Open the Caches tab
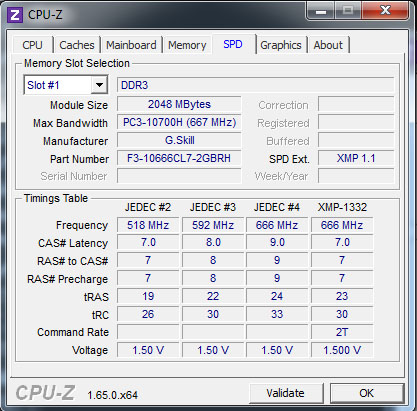417x411 pixels. (77, 45)
